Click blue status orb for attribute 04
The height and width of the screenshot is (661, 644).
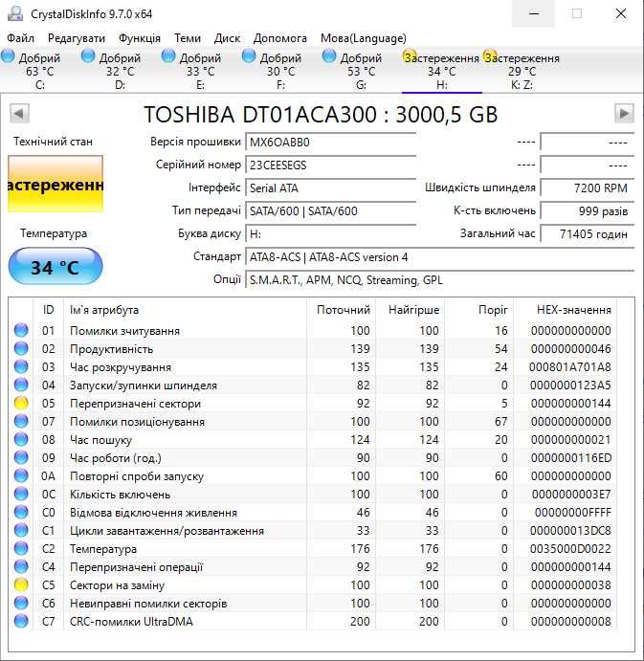(21, 385)
